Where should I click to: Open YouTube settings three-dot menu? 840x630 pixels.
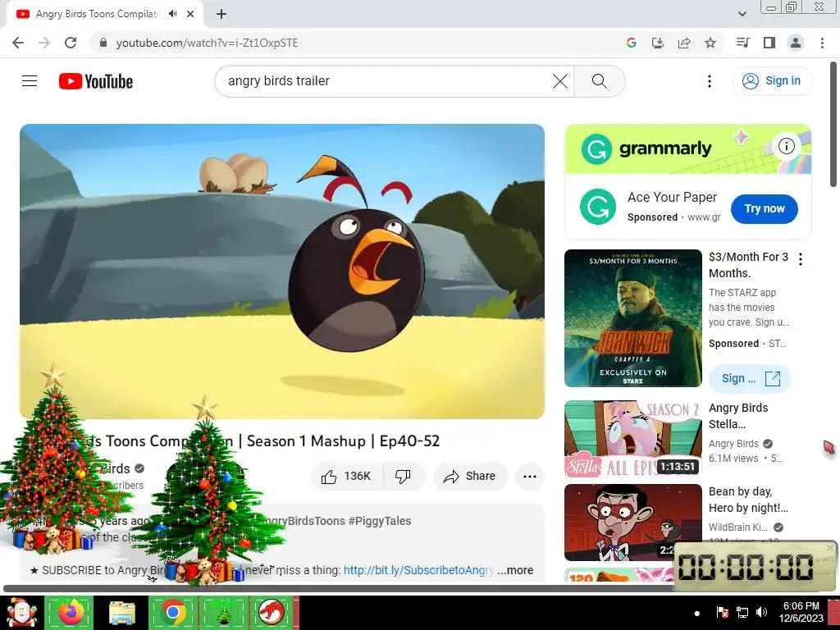tap(710, 81)
